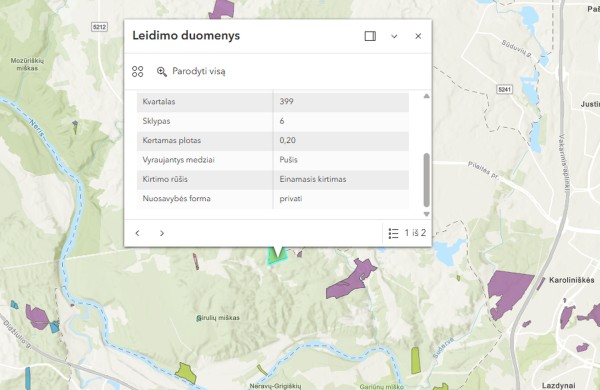Click Parodyti visą label
The image size is (600, 390).
click(x=199, y=71)
